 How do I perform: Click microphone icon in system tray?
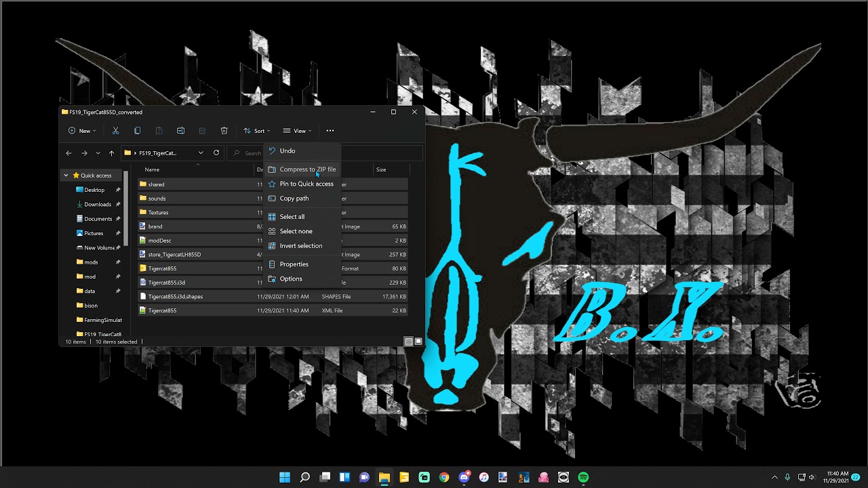(787, 477)
